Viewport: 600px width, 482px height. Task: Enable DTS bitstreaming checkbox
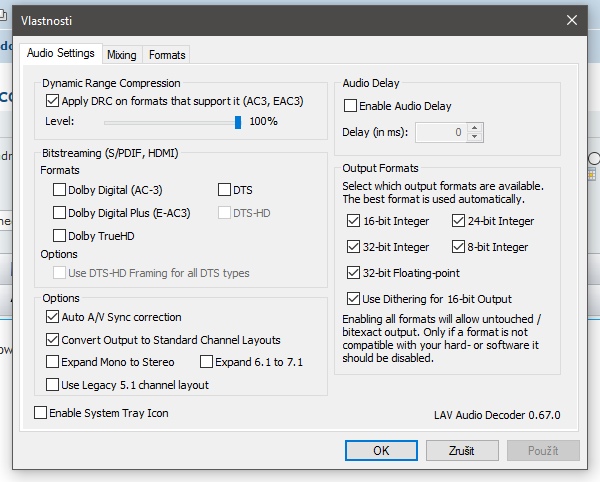tap(224, 189)
